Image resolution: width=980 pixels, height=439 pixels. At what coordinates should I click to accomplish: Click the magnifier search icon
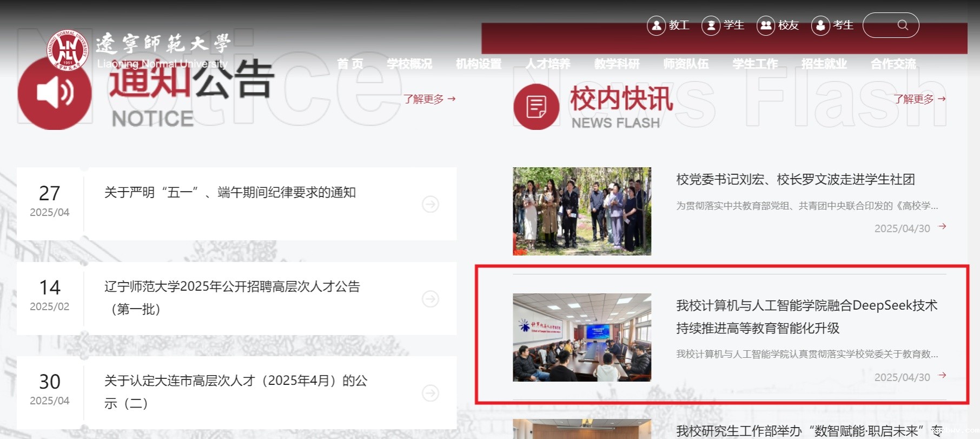click(902, 25)
